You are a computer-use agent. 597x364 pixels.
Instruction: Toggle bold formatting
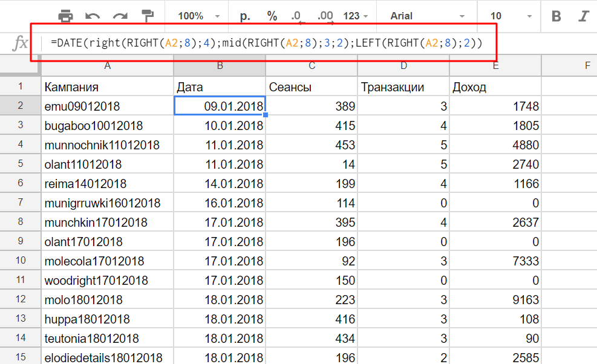(x=556, y=16)
